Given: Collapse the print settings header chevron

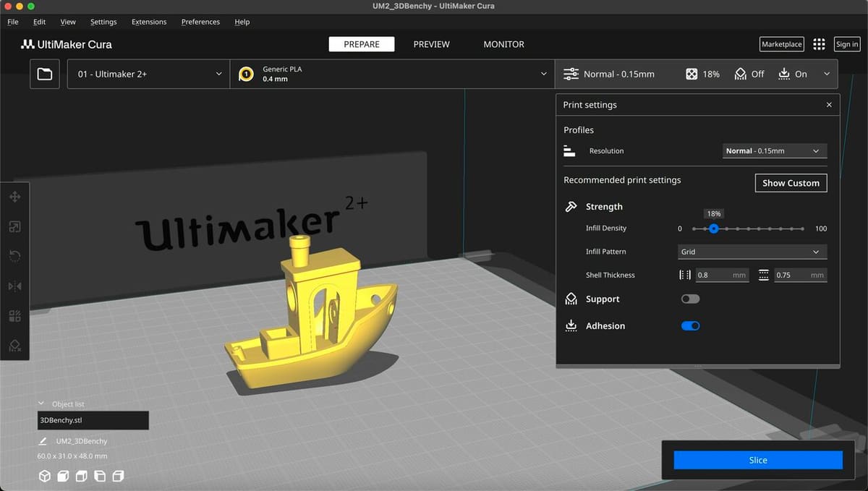Looking at the screenshot, I should pos(826,74).
